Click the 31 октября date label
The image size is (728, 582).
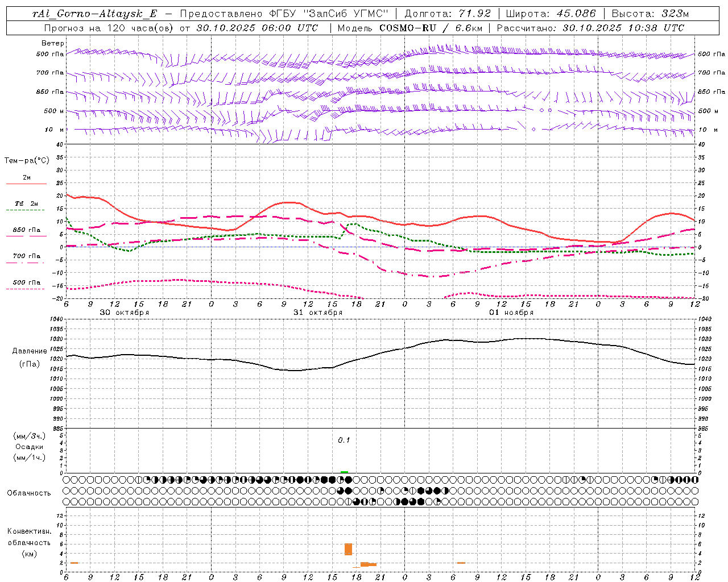pyautogui.click(x=318, y=313)
